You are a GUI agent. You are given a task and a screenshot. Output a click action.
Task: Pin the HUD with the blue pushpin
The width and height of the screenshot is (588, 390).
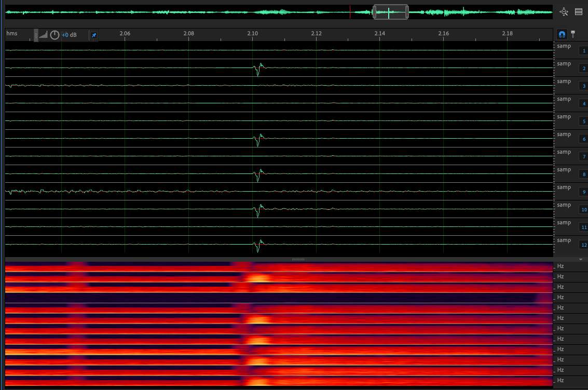(93, 35)
